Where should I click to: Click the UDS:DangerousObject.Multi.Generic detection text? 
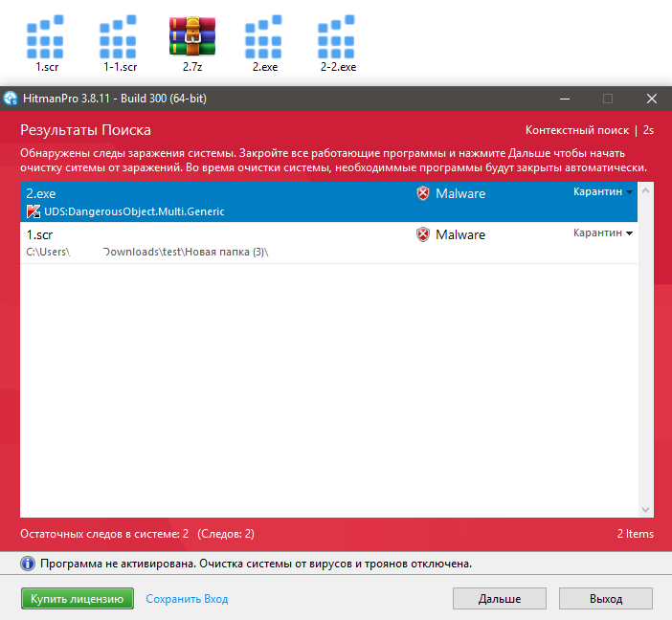click(x=134, y=211)
